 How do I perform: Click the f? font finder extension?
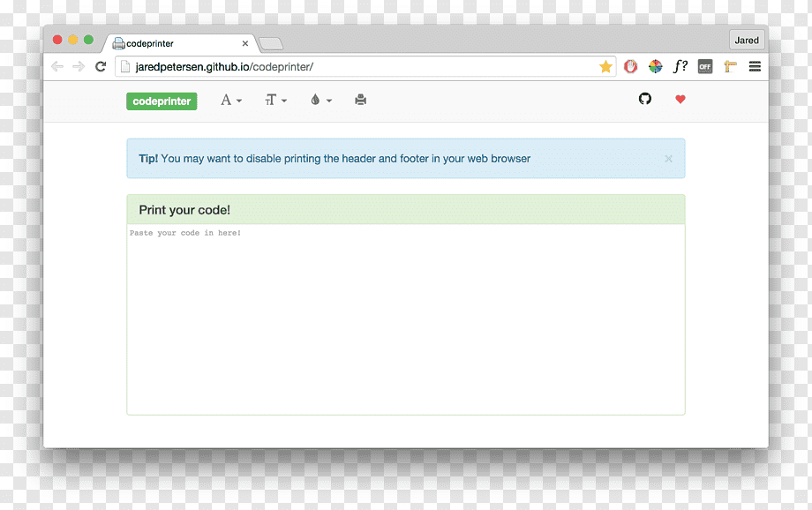click(x=680, y=66)
